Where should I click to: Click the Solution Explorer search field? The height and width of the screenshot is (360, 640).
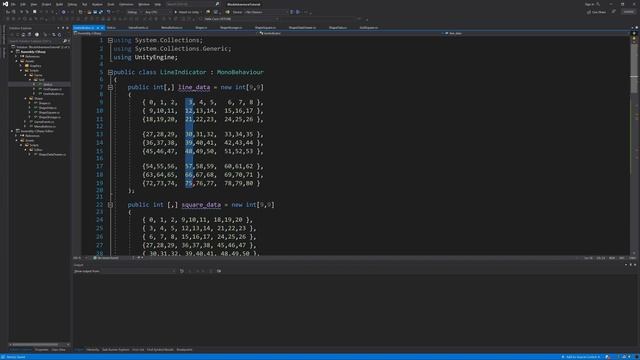[36, 41]
